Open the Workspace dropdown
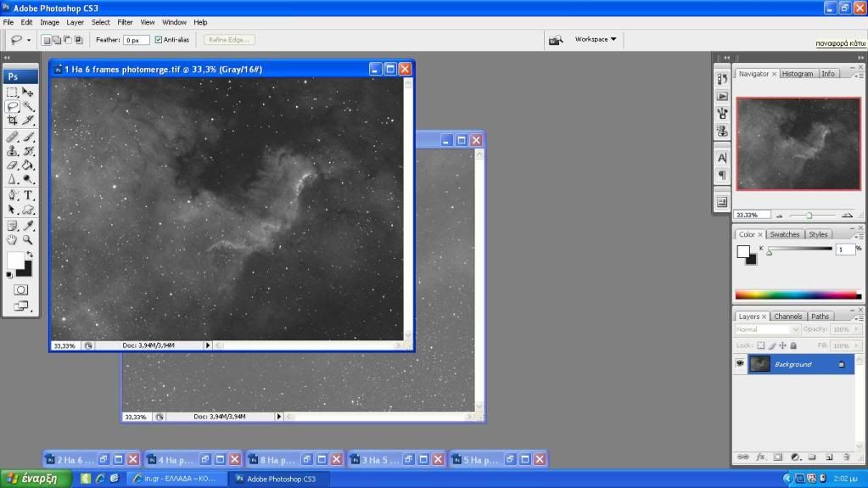The width and height of the screenshot is (868, 488). pyautogui.click(x=596, y=39)
